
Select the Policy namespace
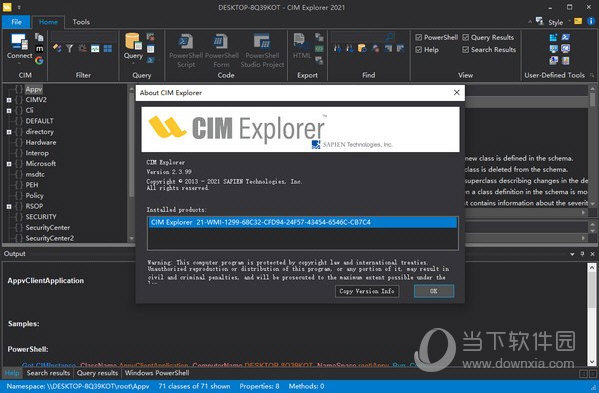(x=34, y=196)
